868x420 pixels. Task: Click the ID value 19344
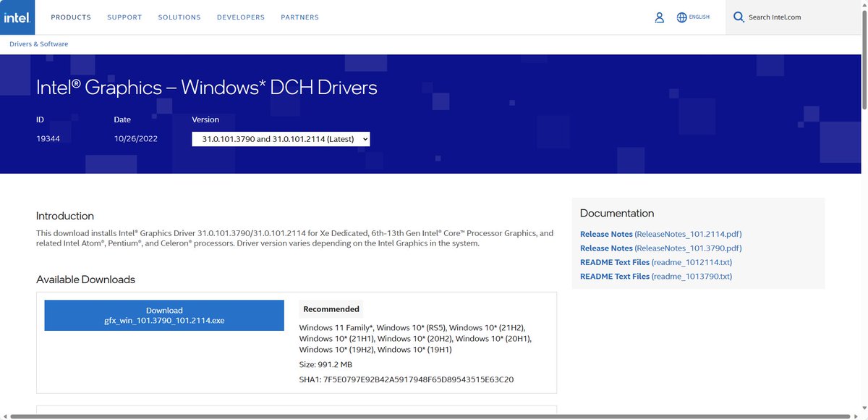[x=48, y=138]
